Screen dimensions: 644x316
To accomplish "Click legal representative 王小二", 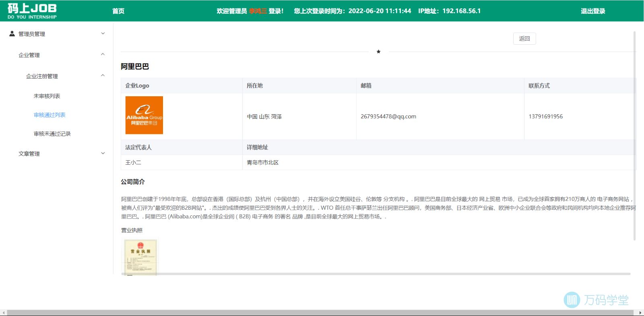I will click(133, 163).
